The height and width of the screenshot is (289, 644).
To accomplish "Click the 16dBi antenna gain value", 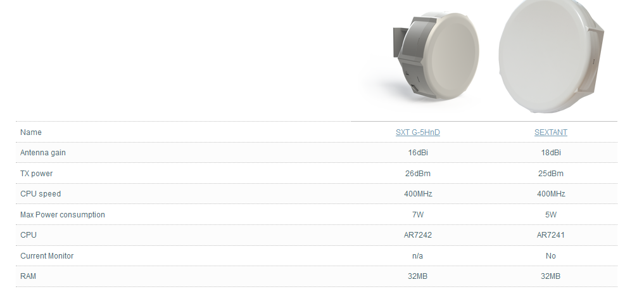I will 418,153.
